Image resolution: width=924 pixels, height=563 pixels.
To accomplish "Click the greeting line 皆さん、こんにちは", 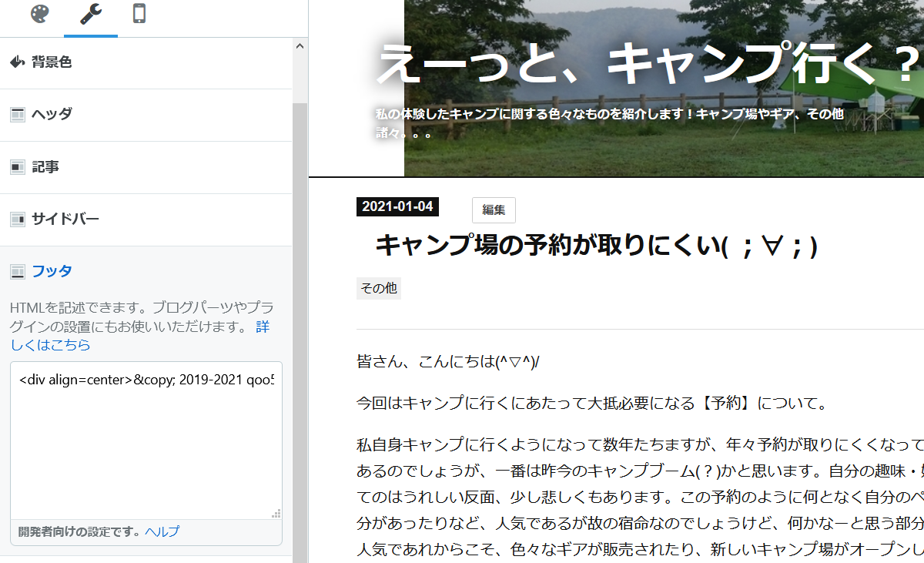I will pyautogui.click(x=449, y=361).
